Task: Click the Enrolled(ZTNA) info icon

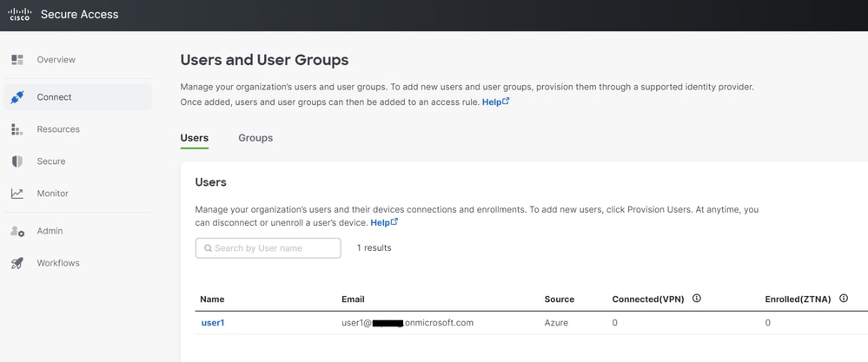Action: coord(844,299)
